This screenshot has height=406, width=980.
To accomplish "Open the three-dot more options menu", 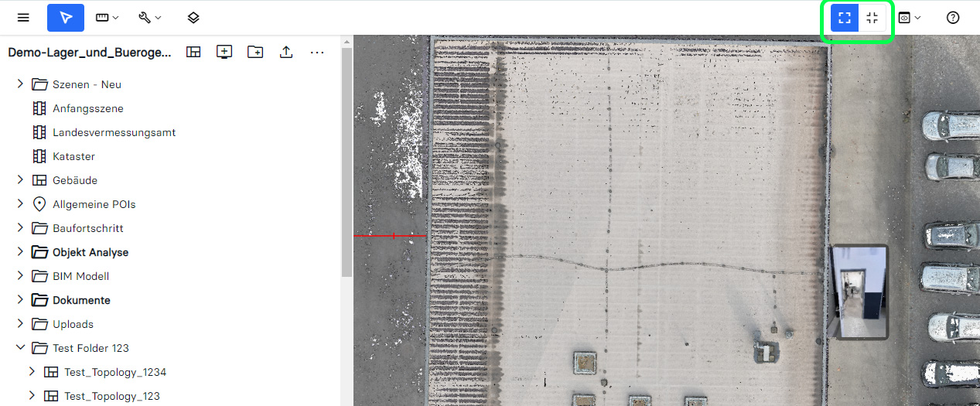I will tap(317, 52).
